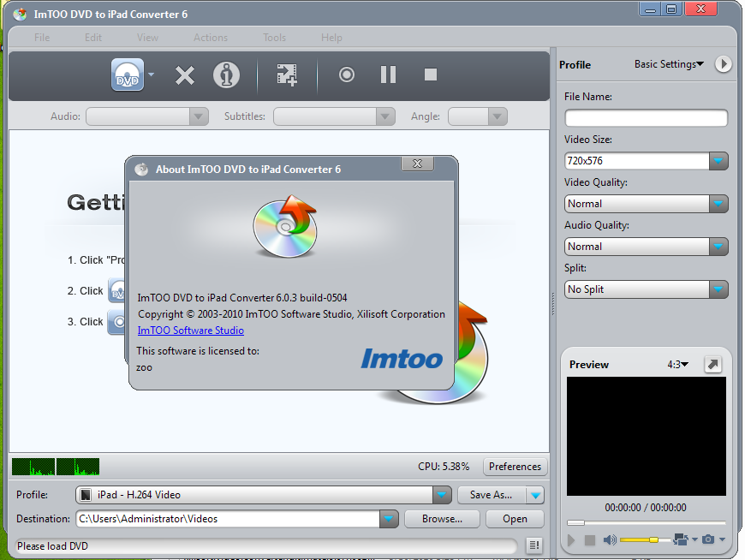Click the CPU usage graph
This screenshot has width=745, height=560.
point(56,467)
